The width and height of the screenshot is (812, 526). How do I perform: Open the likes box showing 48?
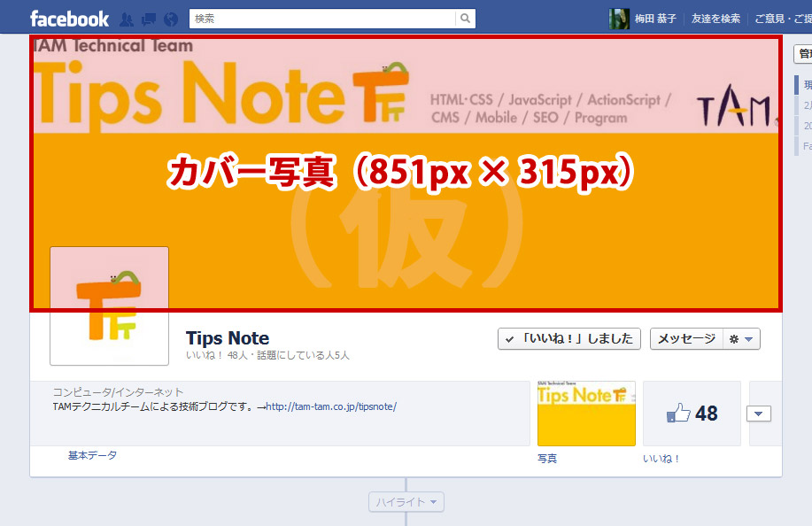pyautogui.click(x=692, y=414)
